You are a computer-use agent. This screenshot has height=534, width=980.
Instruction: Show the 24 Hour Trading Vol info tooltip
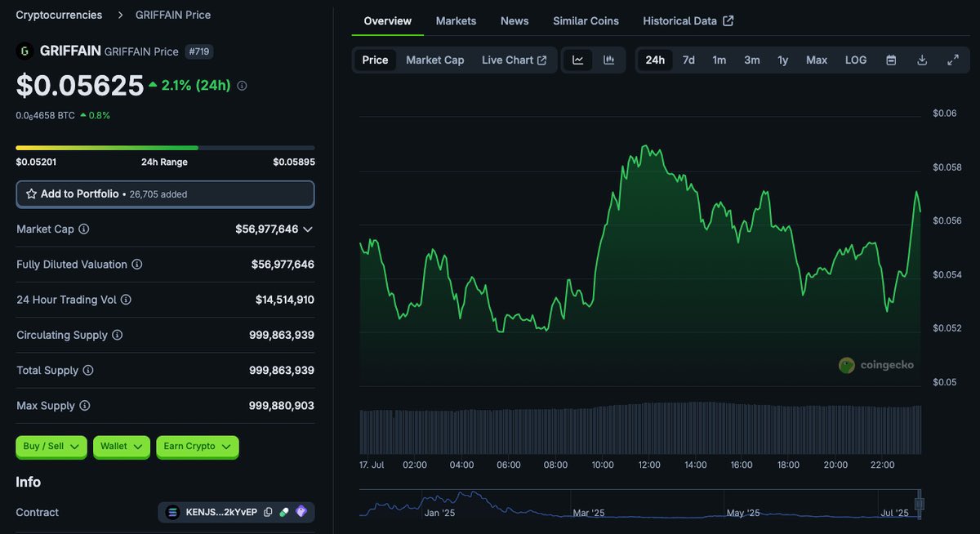[x=127, y=300]
